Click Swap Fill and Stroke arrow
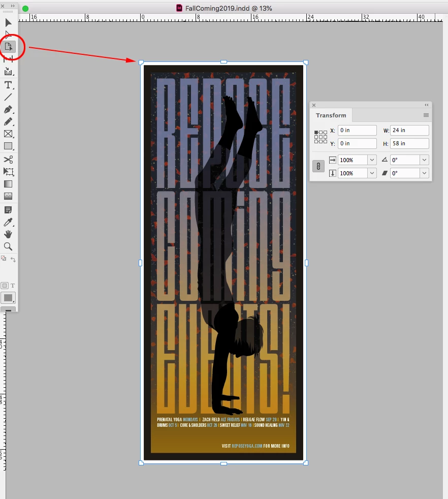 click(13, 259)
